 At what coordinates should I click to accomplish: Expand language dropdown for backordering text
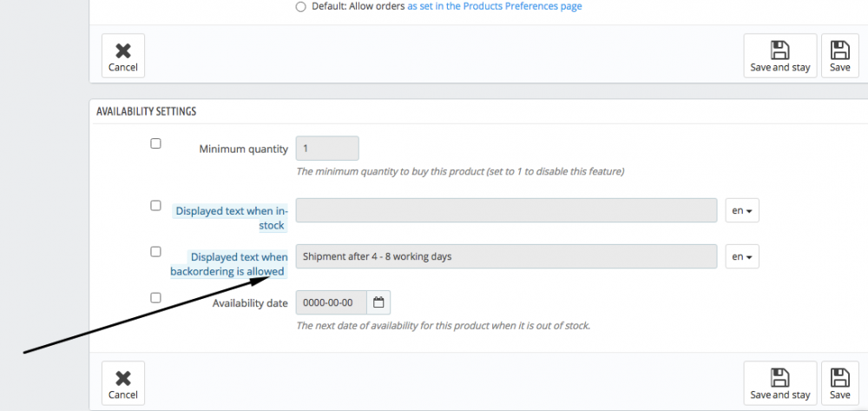tap(742, 256)
